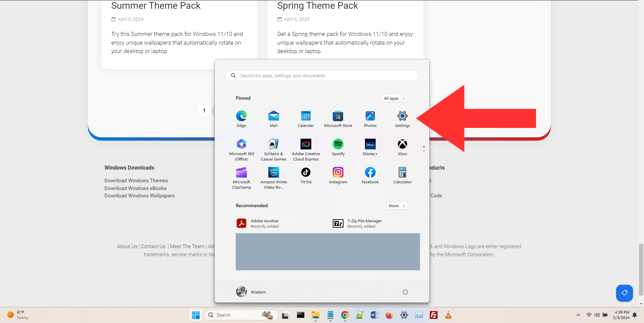
Task: Launch TikTok from Pinned
Action: 306,175
